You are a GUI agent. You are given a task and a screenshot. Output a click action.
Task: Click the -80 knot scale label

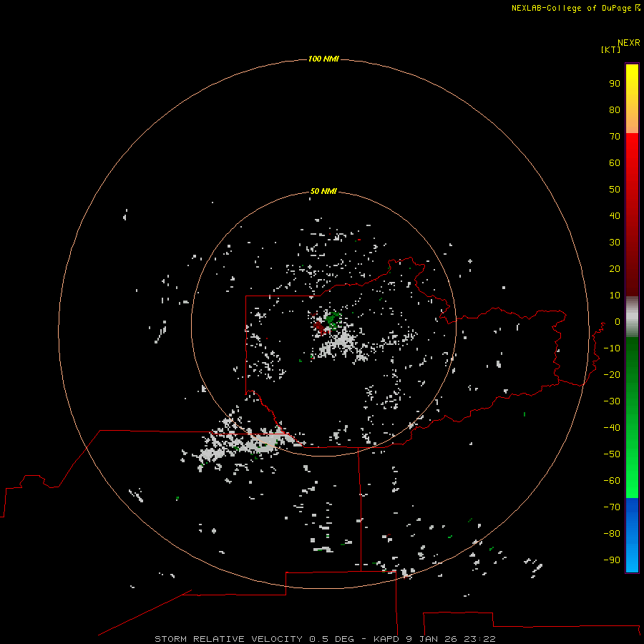(612, 534)
